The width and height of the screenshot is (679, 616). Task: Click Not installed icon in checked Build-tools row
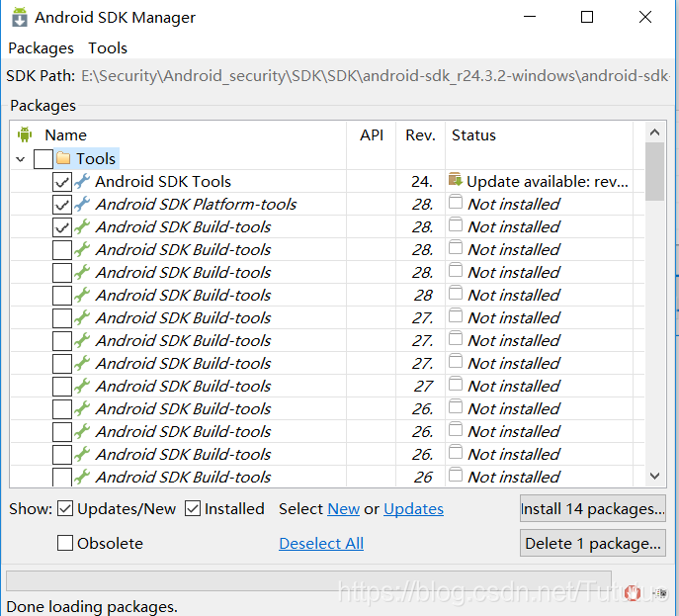click(455, 224)
